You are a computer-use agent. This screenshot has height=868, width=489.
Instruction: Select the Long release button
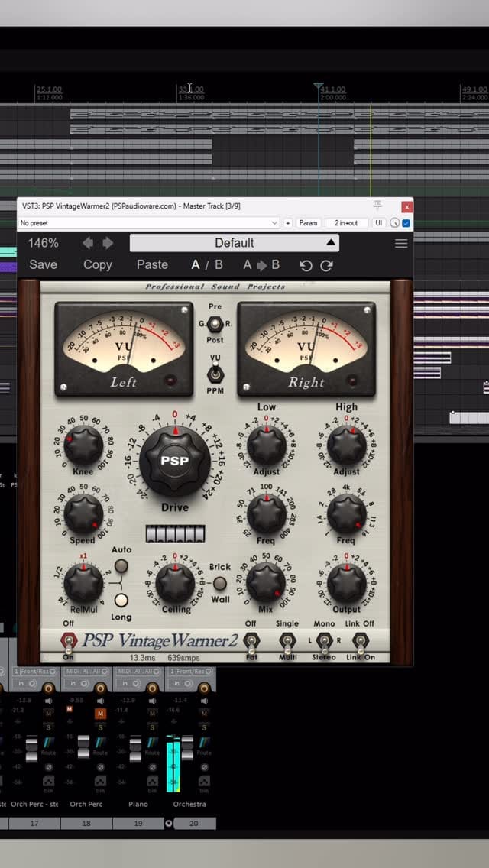(x=121, y=600)
